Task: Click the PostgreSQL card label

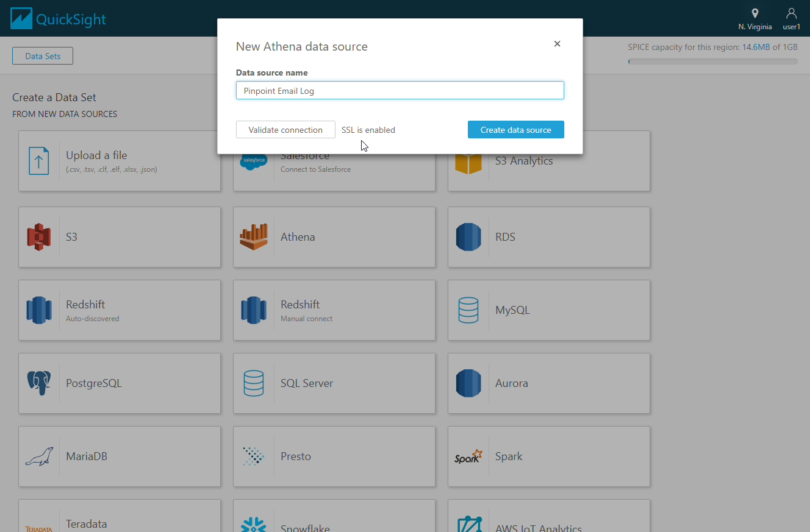Action: [x=94, y=383]
